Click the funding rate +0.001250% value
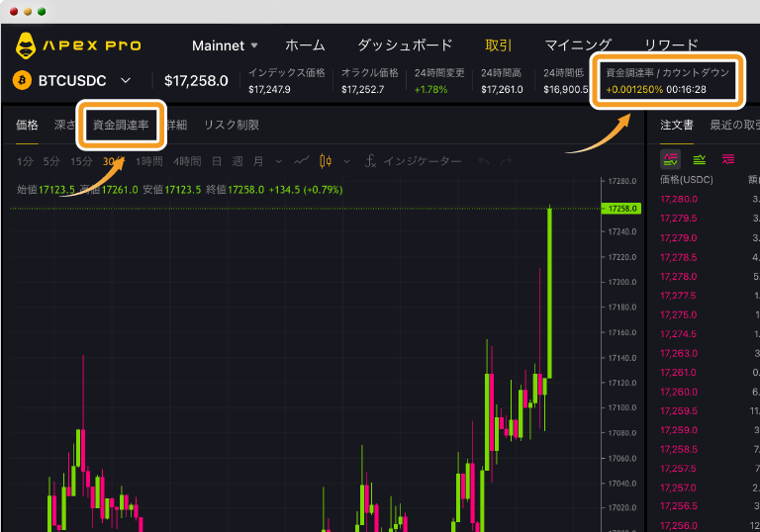 click(634, 90)
